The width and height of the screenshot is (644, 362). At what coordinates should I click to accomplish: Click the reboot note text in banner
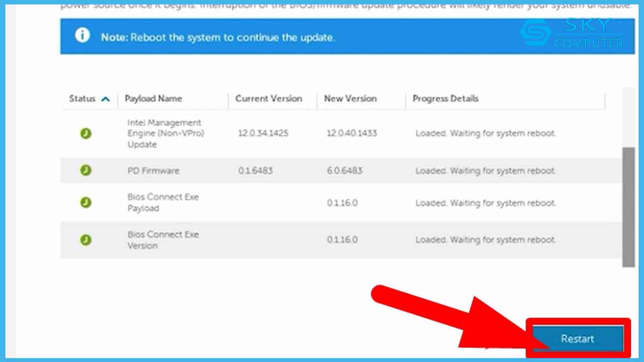tap(218, 38)
